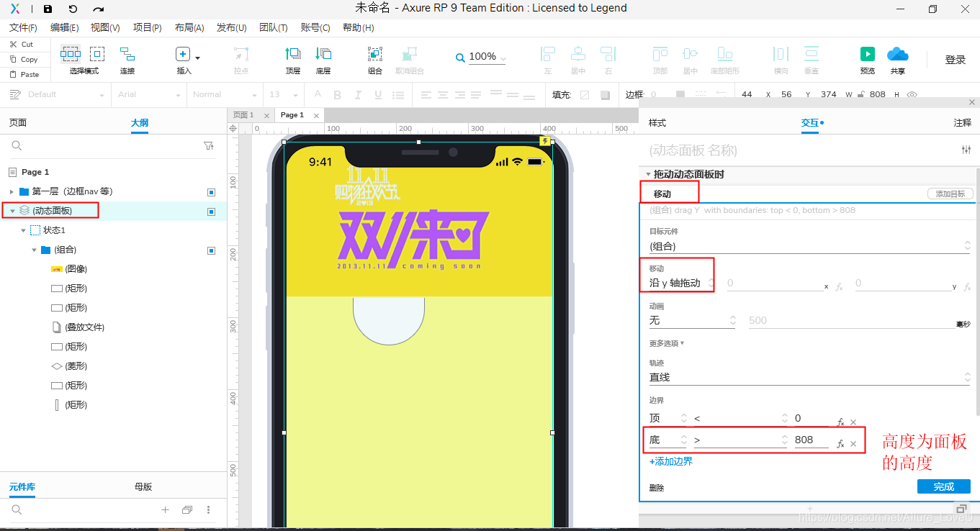Expand the 第一层 (边框nav 等) group

tap(12, 191)
